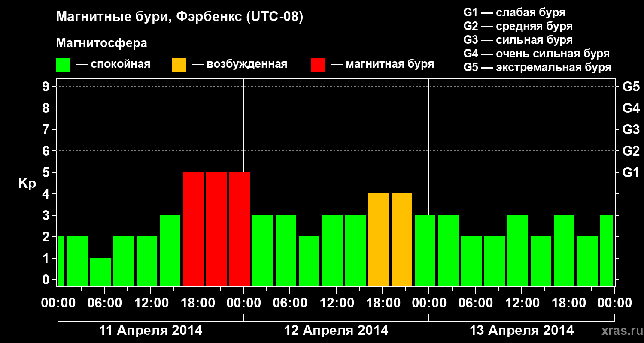
Task: Click the first orange Kp 4 bar
Action: coord(379,240)
